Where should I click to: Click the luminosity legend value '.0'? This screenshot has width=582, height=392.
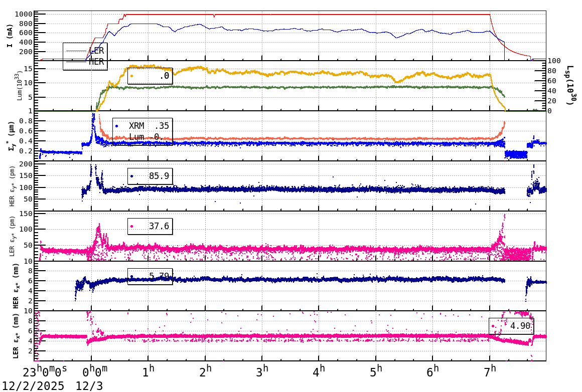point(165,76)
